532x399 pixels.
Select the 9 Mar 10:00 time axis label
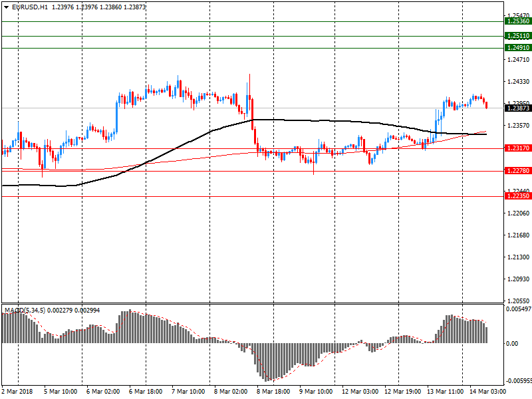click(x=316, y=392)
